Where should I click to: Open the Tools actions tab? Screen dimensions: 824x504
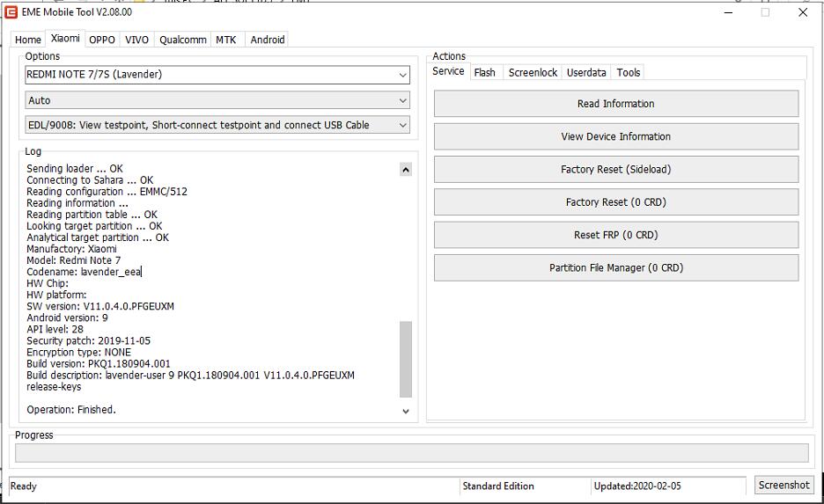coord(629,72)
